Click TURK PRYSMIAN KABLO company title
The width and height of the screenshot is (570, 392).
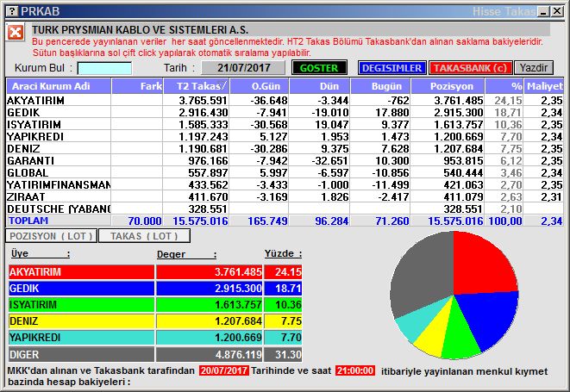pos(141,30)
